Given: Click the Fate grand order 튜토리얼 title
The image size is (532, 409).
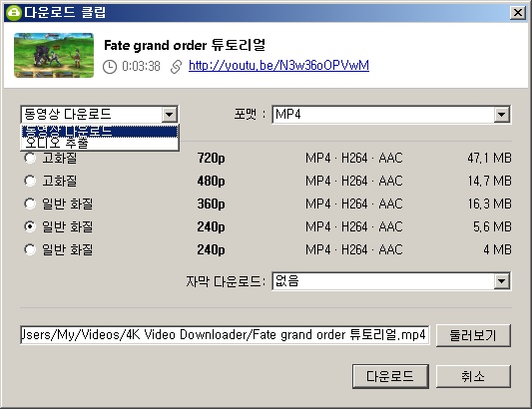Looking at the screenshot, I should pyautogui.click(x=185, y=45).
